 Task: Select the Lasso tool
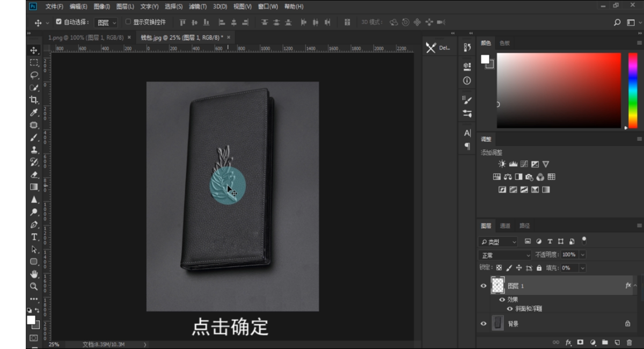[34, 75]
